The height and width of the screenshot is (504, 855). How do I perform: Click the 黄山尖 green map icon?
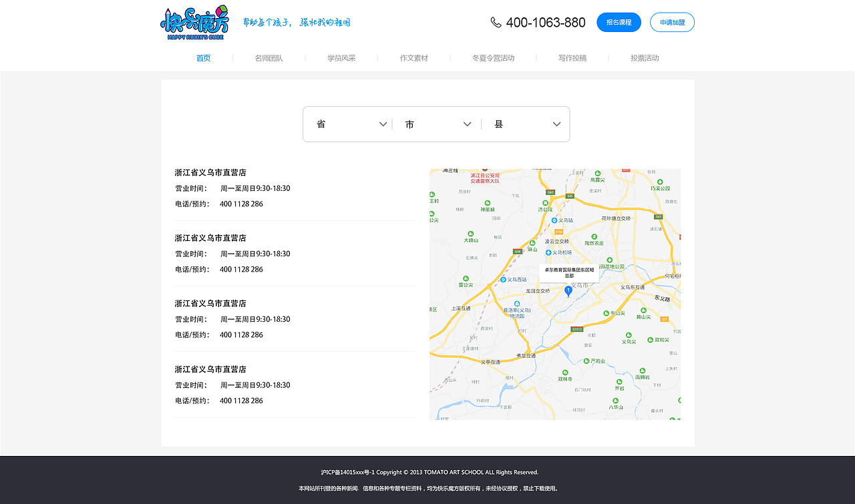point(644,310)
